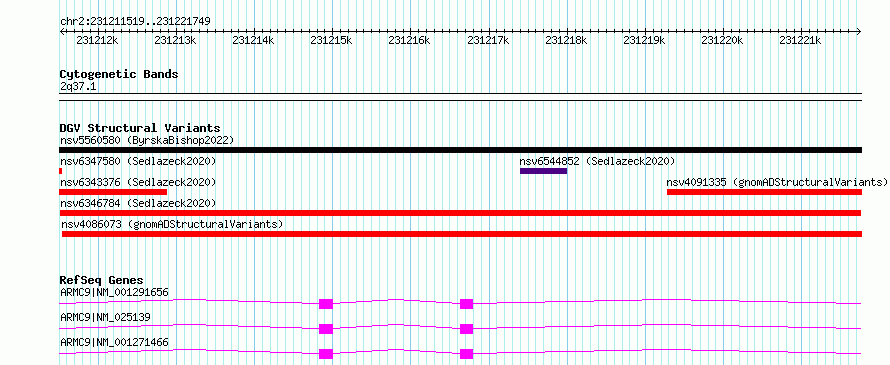Click the tiny red nsv6347580 variant mark
This screenshot has height=365, width=890.
(x=61, y=171)
